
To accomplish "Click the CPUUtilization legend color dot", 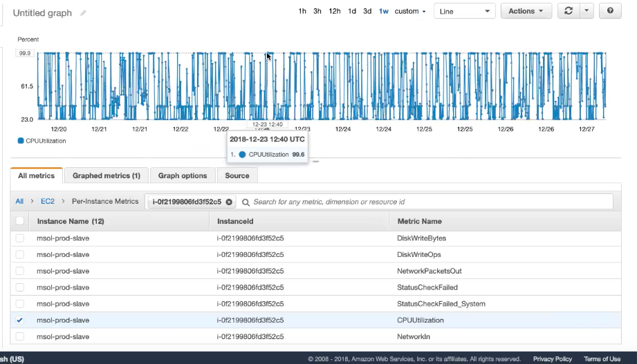I will tap(21, 140).
